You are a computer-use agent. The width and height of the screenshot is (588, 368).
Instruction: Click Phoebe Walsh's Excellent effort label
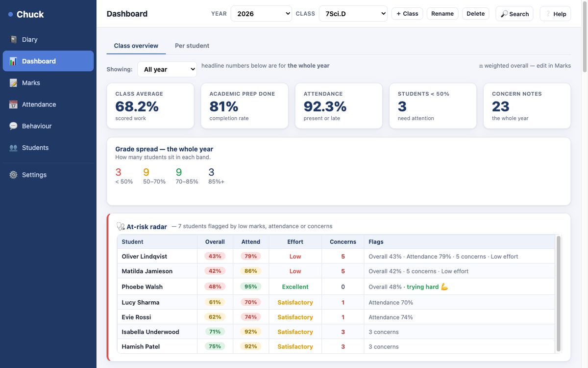click(295, 287)
